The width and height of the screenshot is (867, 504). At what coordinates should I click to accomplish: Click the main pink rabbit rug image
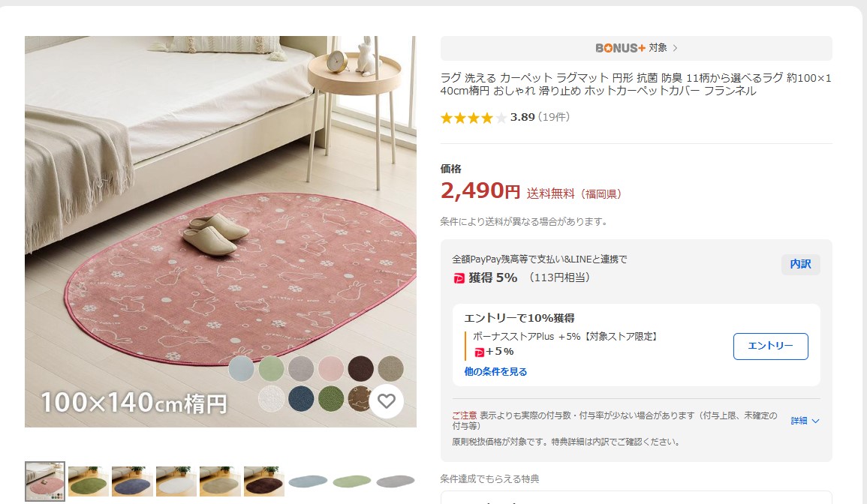coord(221,232)
